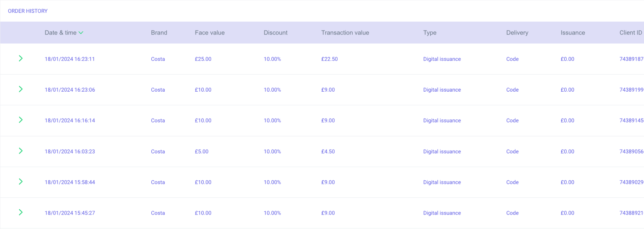Select the 18/01/2024 15:45:27 date link
The image size is (644, 229).
(70, 213)
